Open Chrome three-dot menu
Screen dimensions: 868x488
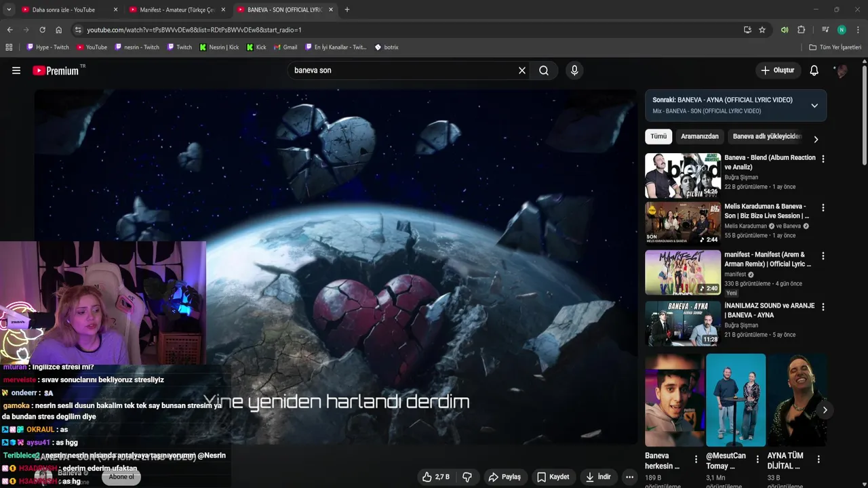point(859,30)
